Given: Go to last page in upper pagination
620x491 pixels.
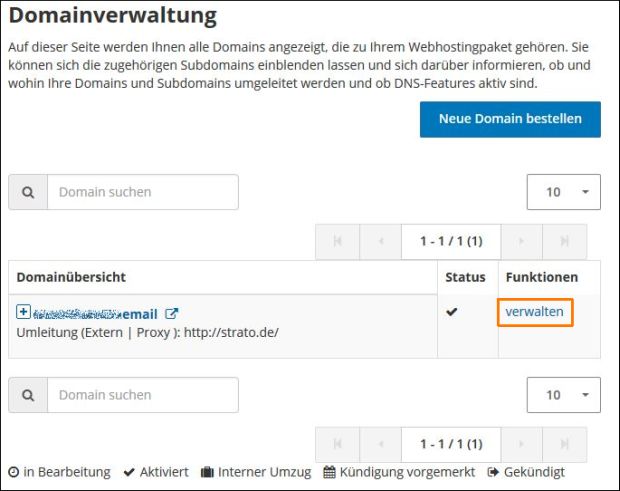Looking at the screenshot, I should coord(565,241).
